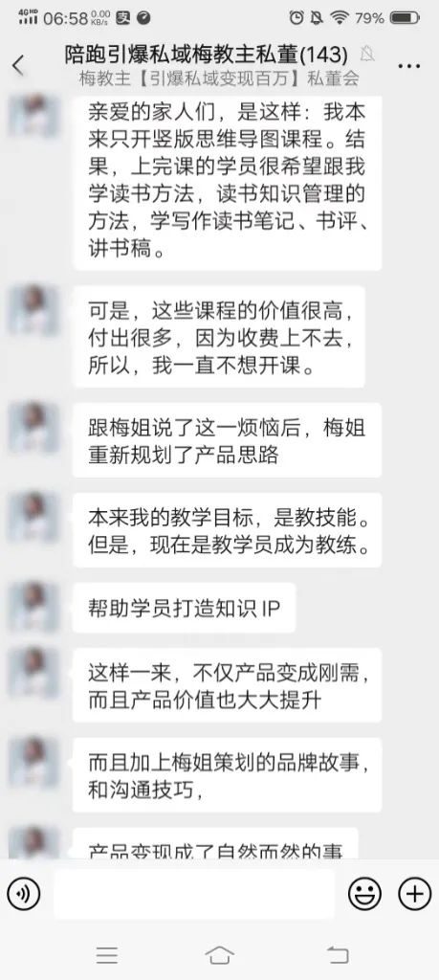Tap the group title 陪跑引爆私域梅教主私董(143)
439x980 pixels.
click(x=206, y=55)
